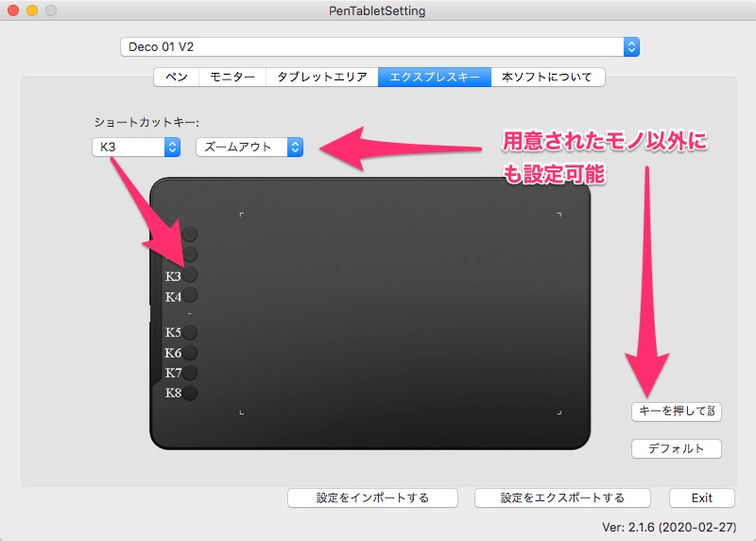Click the K8 express key on tablet

click(190, 393)
